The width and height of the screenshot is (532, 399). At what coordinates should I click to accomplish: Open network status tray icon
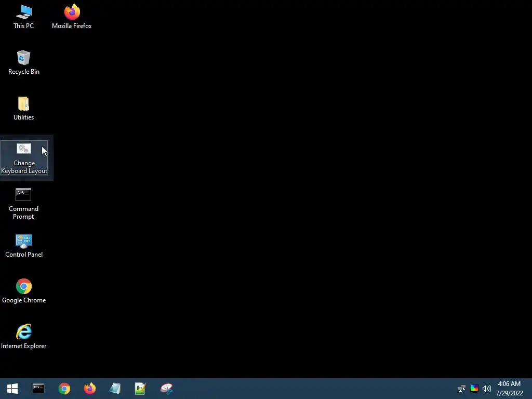[462, 389]
